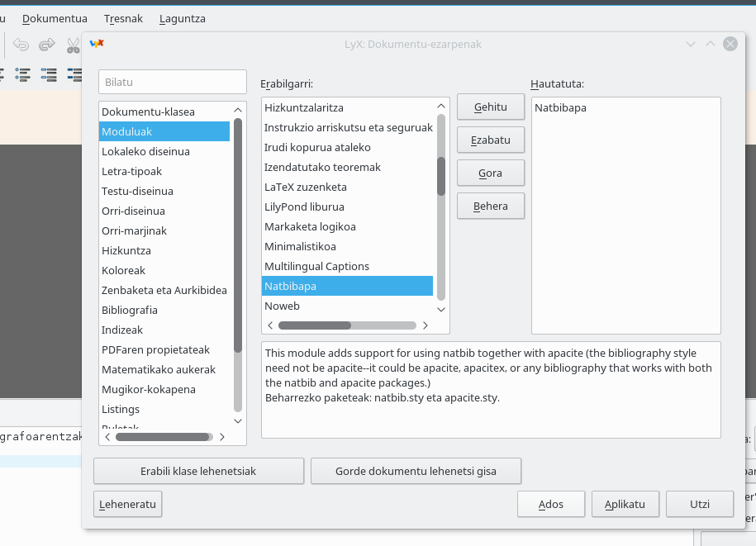The width and height of the screenshot is (756, 546).
Task: Click the Leheneratu button
Action: click(x=127, y=504)
